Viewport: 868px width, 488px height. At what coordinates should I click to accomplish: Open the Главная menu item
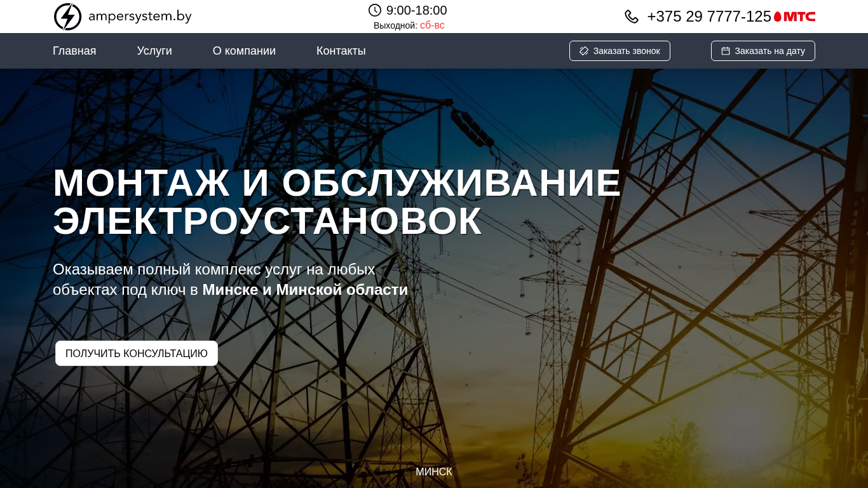(74, 51)
